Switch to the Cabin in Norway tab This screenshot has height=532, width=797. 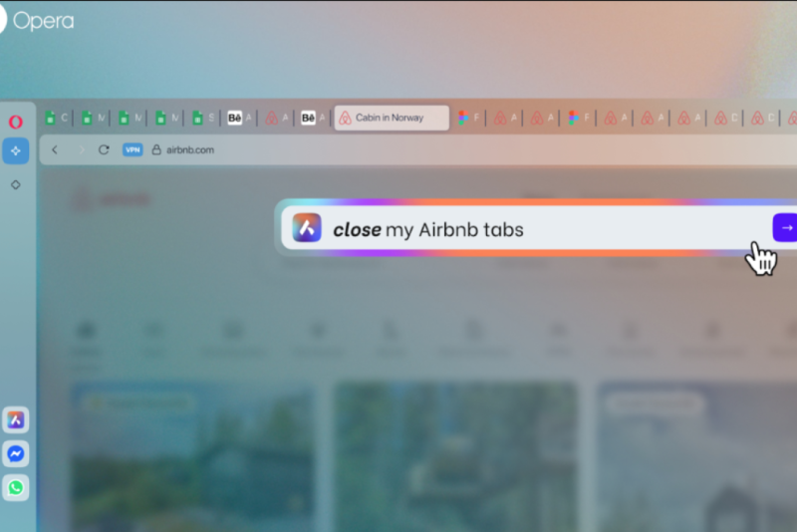pos(391,118)
